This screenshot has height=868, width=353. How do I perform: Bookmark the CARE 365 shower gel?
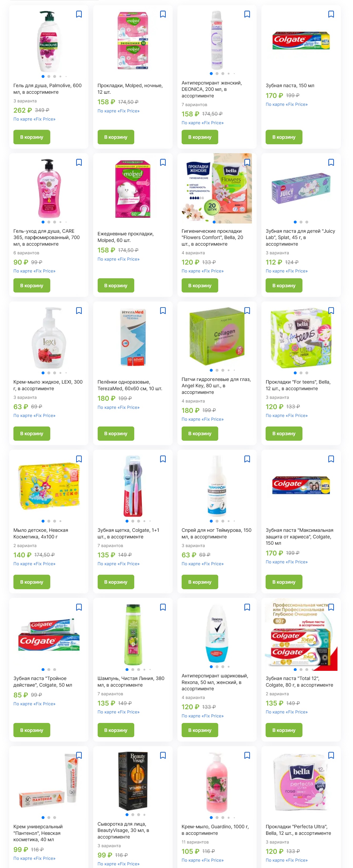(79, 162)
